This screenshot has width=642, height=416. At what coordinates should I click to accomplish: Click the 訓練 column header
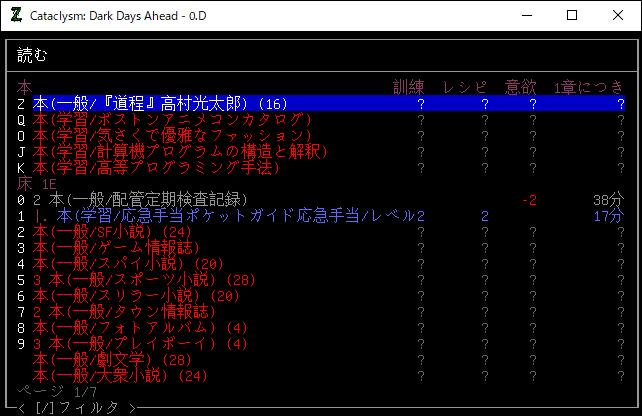tap(414, 87)
